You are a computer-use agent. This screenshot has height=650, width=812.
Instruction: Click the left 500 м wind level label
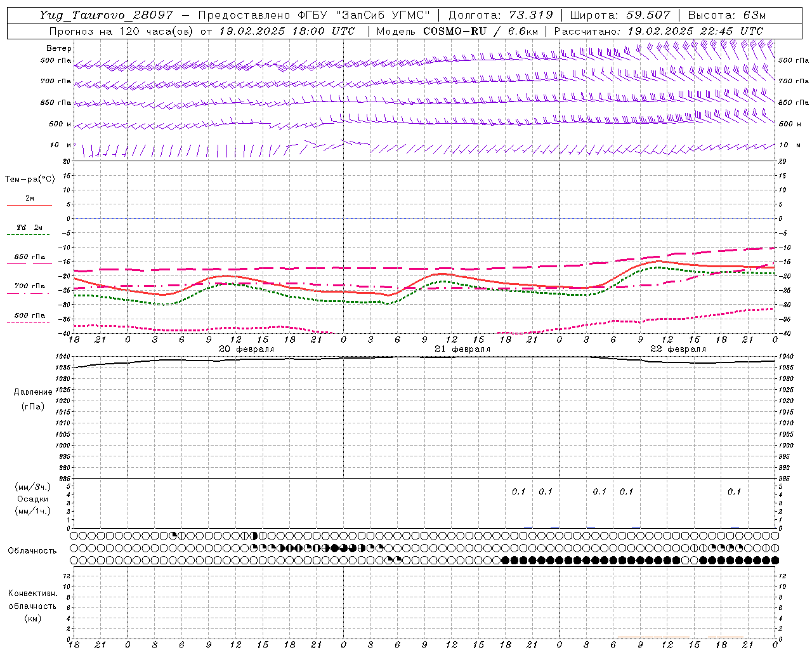pos(60,124)
